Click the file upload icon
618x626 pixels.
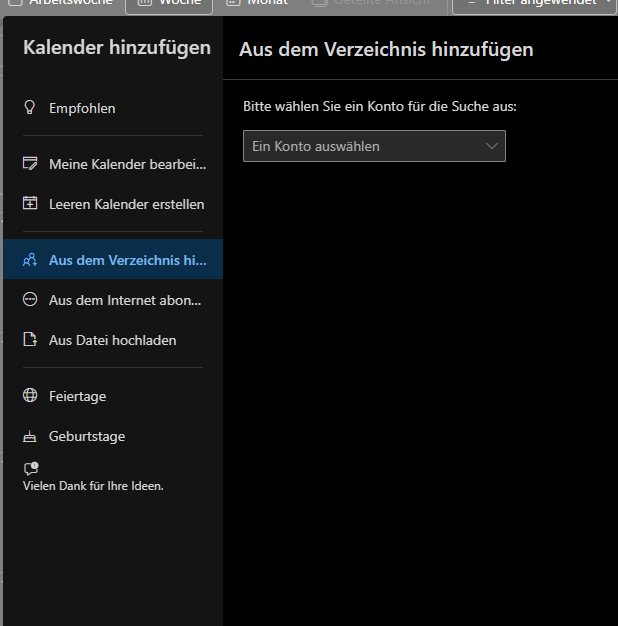[30, 339]
